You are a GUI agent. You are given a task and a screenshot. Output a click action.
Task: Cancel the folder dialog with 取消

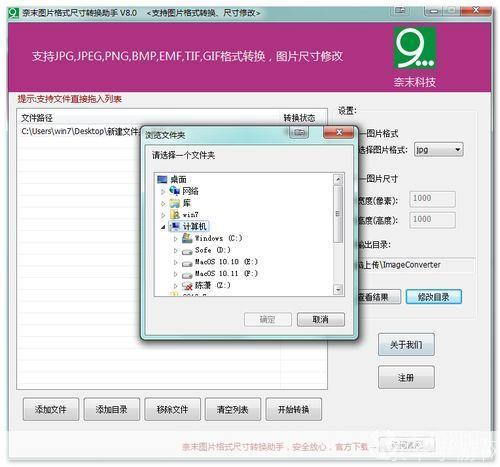(321, 319)
